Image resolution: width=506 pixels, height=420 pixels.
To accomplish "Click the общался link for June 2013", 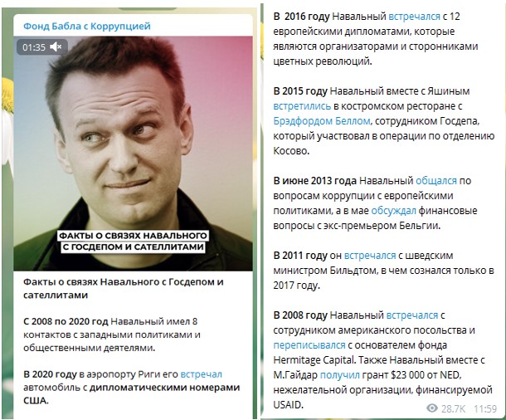I will (436, 181).
